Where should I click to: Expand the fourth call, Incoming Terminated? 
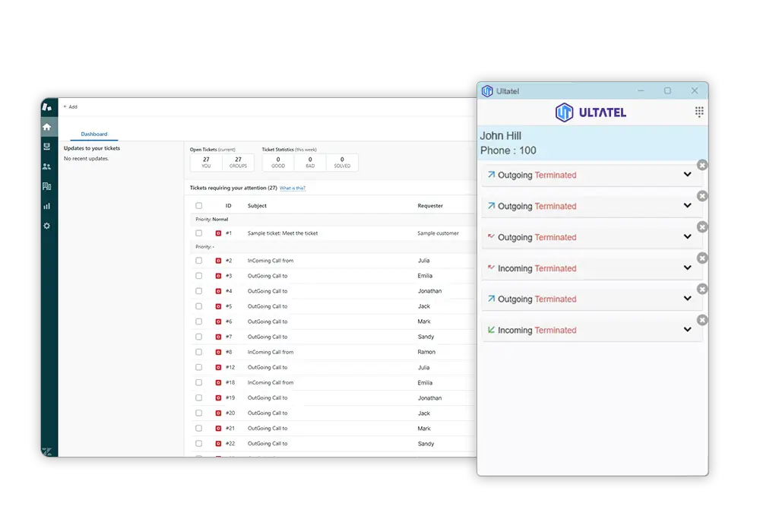click(x=687, y=268)
